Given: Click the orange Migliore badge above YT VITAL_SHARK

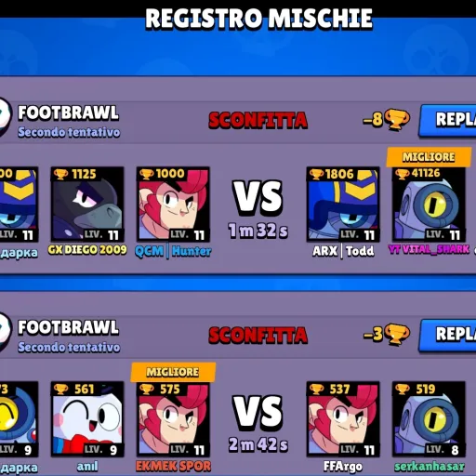Looking at the screenshot, I should [429, 157].
